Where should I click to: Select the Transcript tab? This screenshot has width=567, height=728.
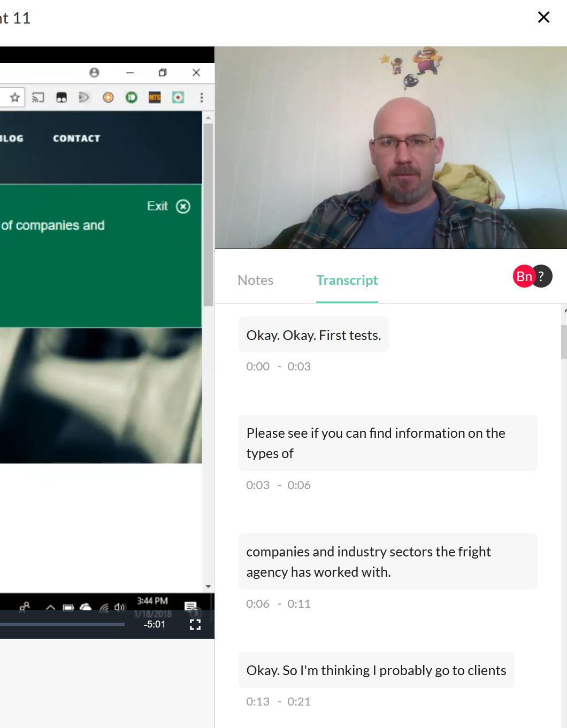[x=347, y=280]
